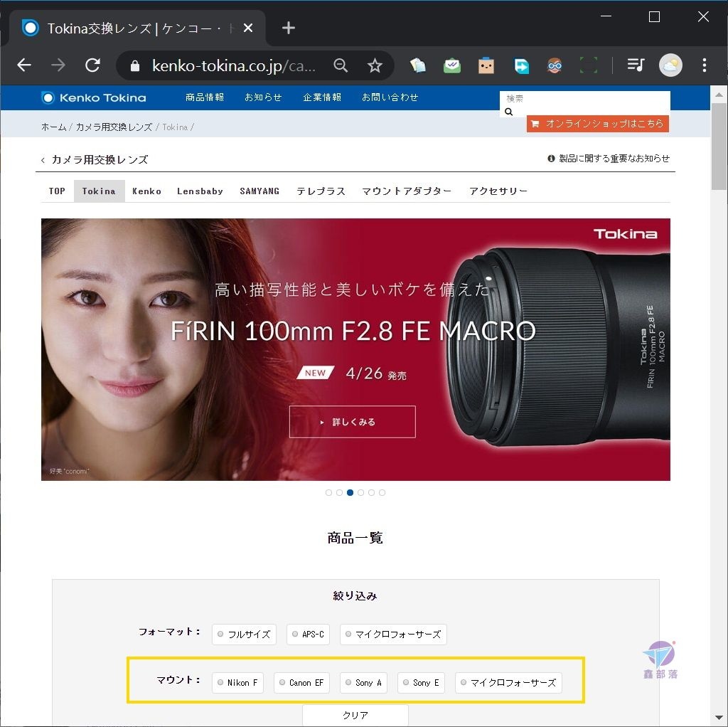This screenshot has height=727, width=728.
Task: Click the scrollbar down arrow
Action: click(x=719, y=718)
